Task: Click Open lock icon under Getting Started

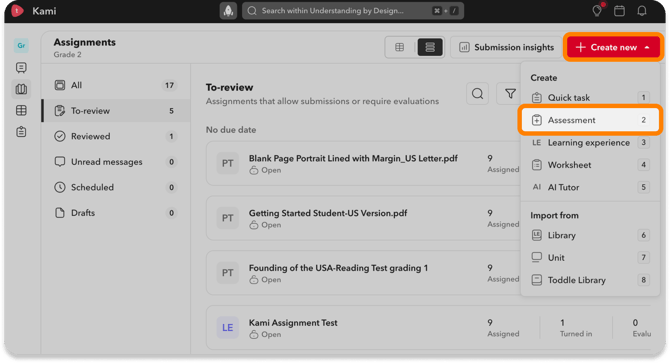Action: pos(254,225)
